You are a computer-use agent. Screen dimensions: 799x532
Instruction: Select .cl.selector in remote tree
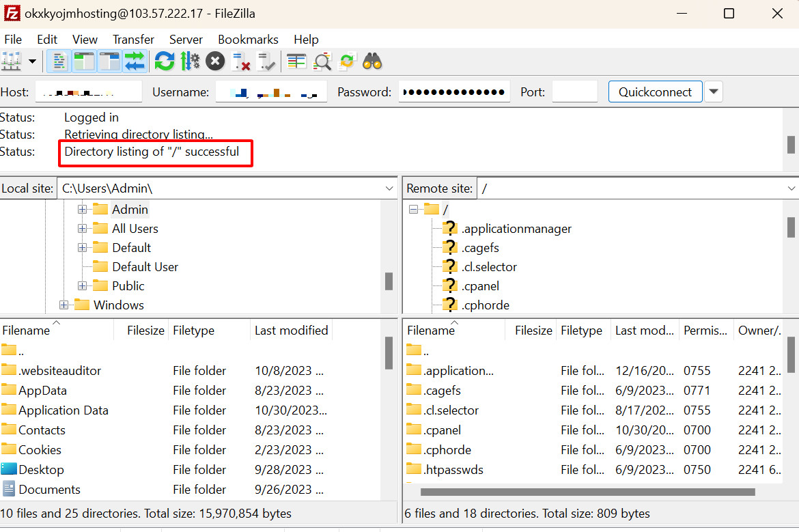(489, 266)
